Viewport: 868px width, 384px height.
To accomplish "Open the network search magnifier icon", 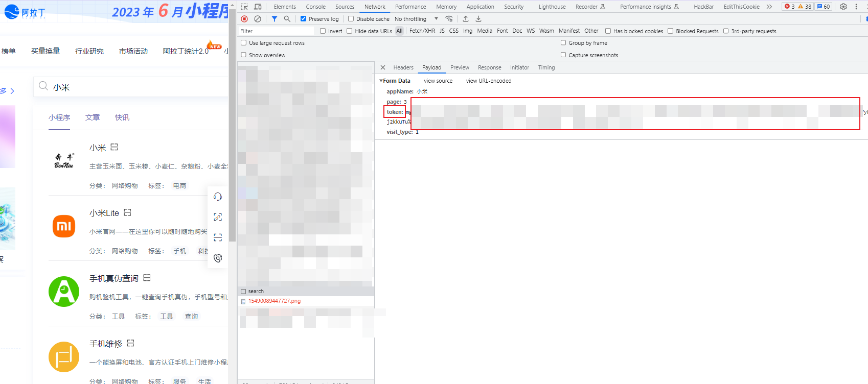I will pos(287,19).
